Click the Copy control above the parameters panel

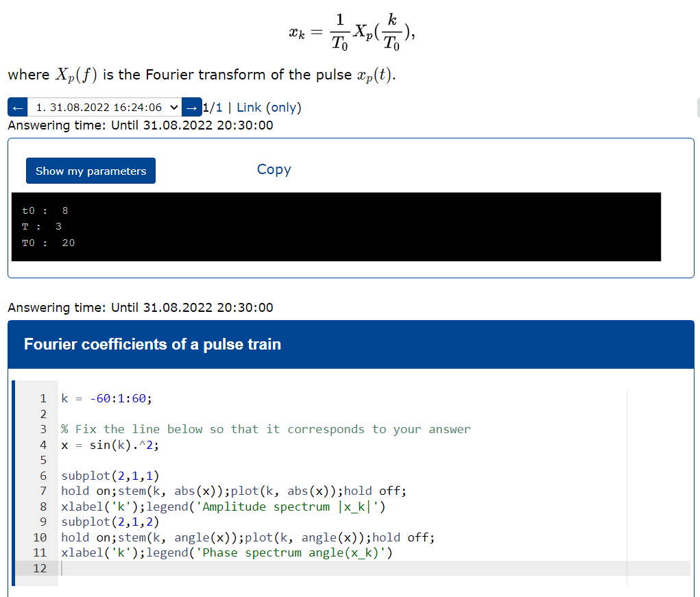click(274, 169)
